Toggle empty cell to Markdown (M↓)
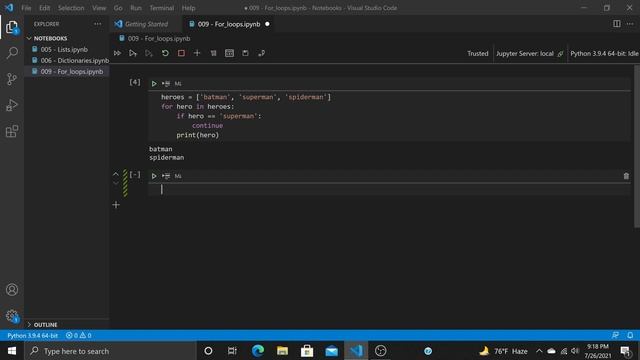 (x=178, y=176)
